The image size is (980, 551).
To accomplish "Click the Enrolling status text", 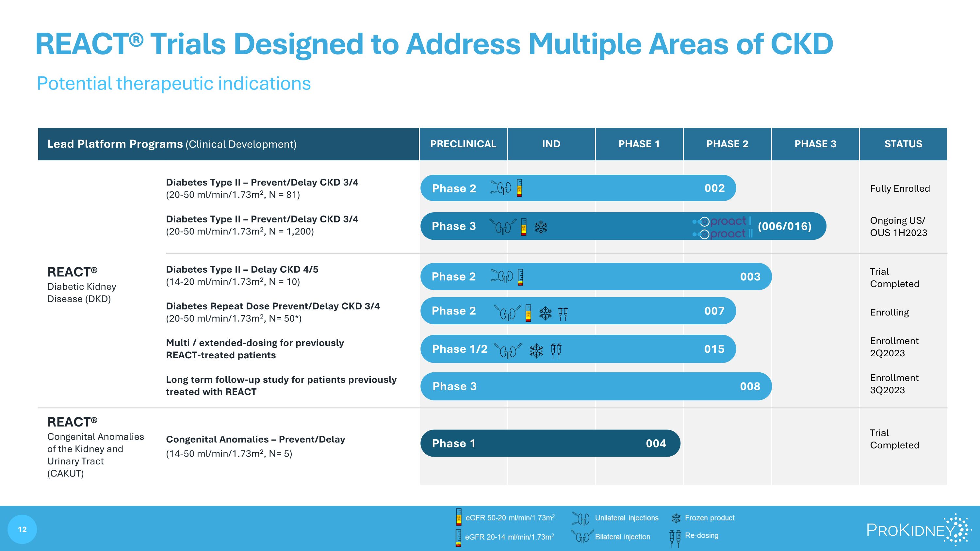I will (890, 312).
